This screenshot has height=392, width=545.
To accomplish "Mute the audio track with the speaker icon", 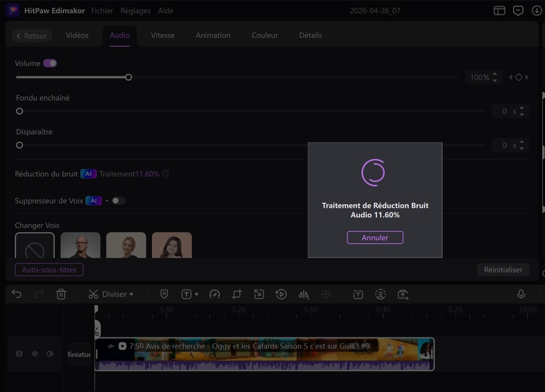I will [50, 353].
